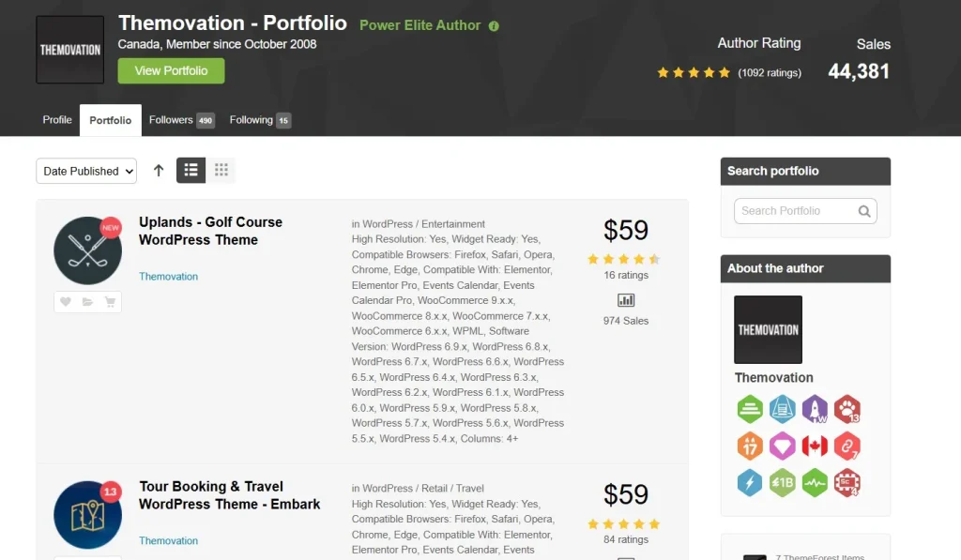Add Uplands theme to a collection folder
This screenshot has width=961, height=560.
click(87, 302)
